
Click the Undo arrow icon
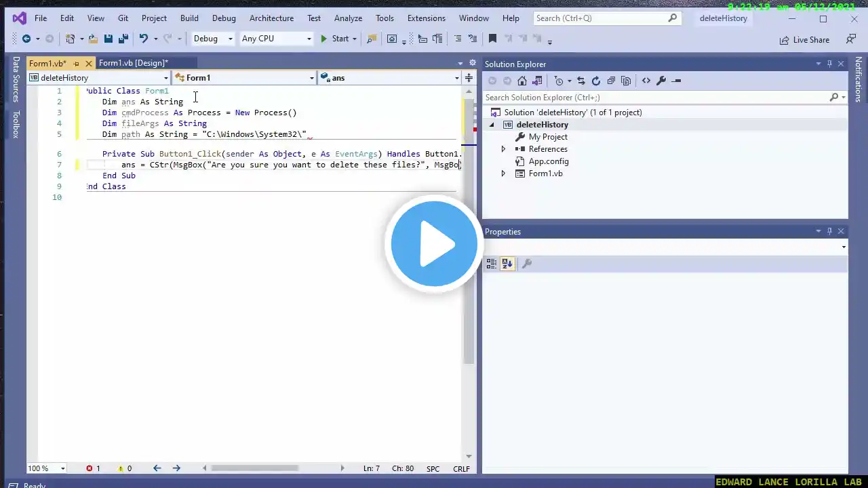143,39
